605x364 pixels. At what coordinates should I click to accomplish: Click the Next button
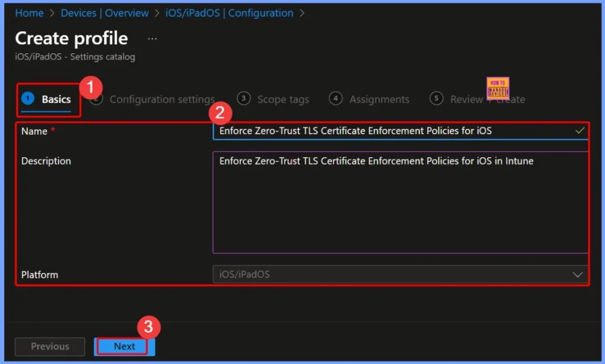coord(123,346)
